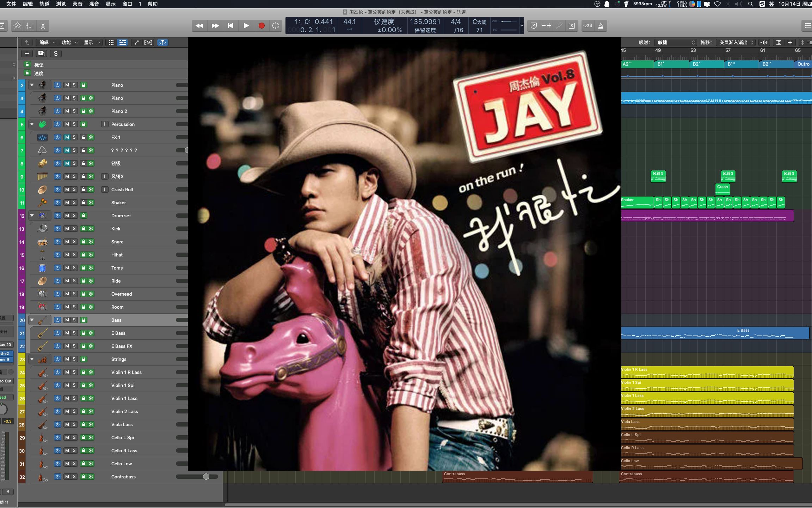Image resolution: width=812 pixels, height=508 pixels.
Task: Select the Crash region in the timeline
Action: [722, 189]
